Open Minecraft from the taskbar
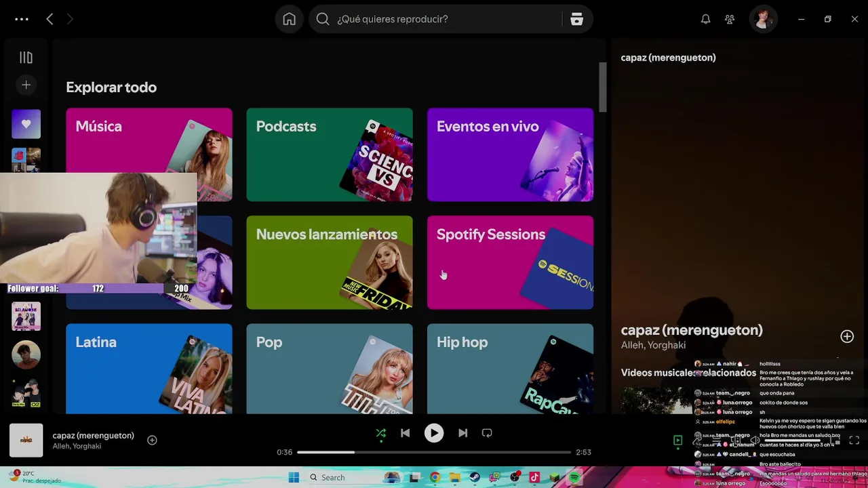 tap(555, 477)
